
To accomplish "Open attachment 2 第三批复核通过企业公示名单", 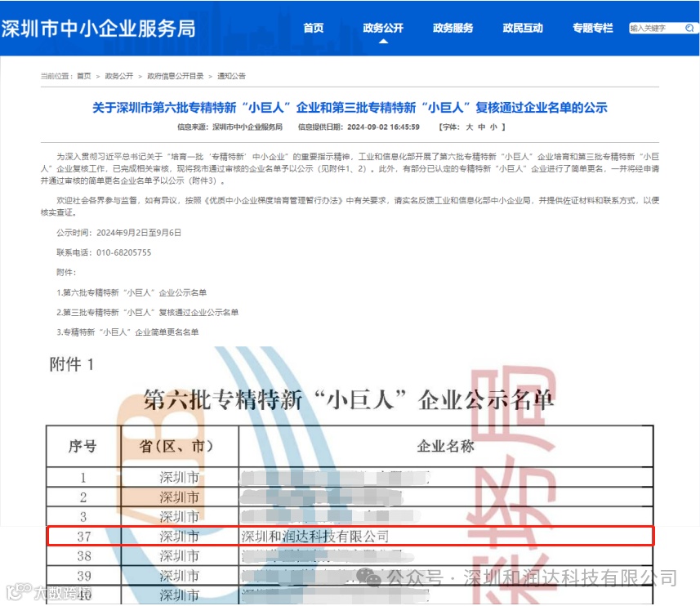I will click(147, 312).
